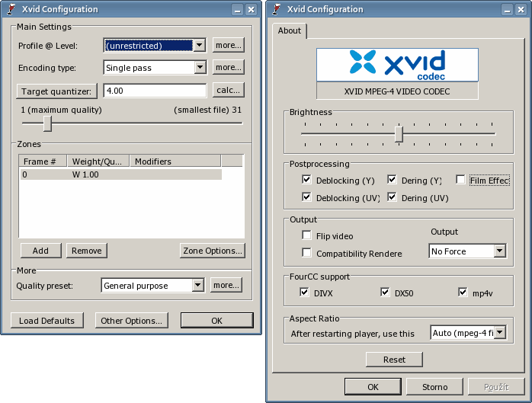532x403 pixels.
Task: Click the more... button beside Quality preset
Action: tap(226, 285)
